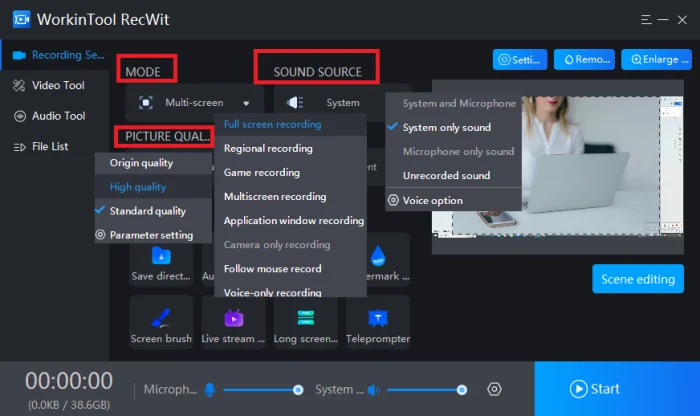Viewport: 700px width, 416px height.
Task: Open Parameter setting for quality
Action: (x=154, y=235)
